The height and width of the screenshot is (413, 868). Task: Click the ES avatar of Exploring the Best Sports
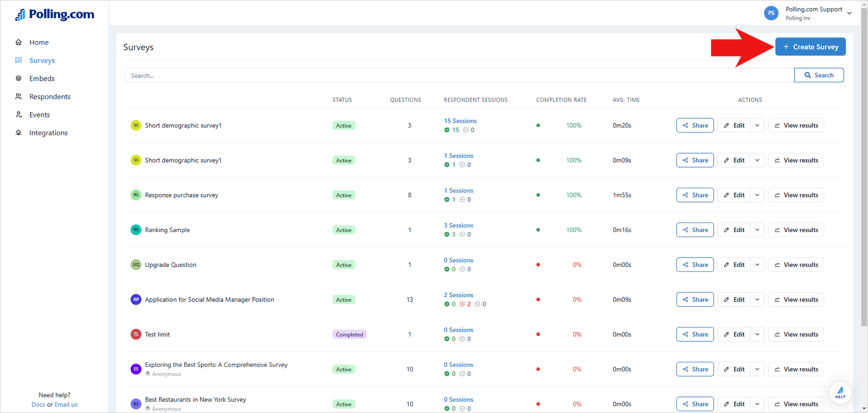[x=136, y=369]
